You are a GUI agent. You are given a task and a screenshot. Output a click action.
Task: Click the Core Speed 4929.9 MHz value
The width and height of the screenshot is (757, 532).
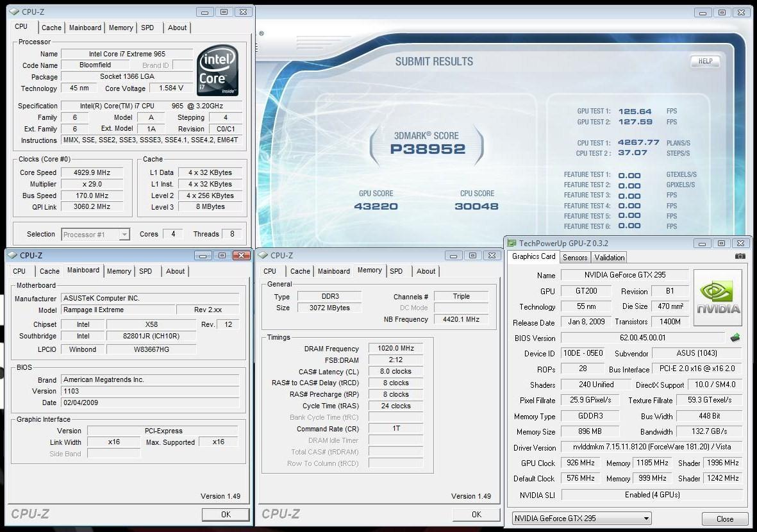[x=92, y=172]
